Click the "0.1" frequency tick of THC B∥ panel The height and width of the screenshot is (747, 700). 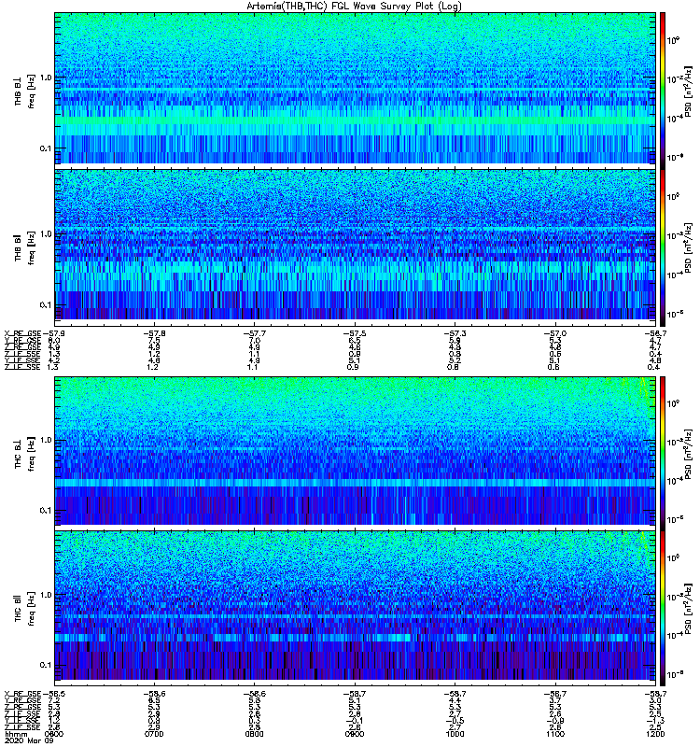[x=45, y=665]
